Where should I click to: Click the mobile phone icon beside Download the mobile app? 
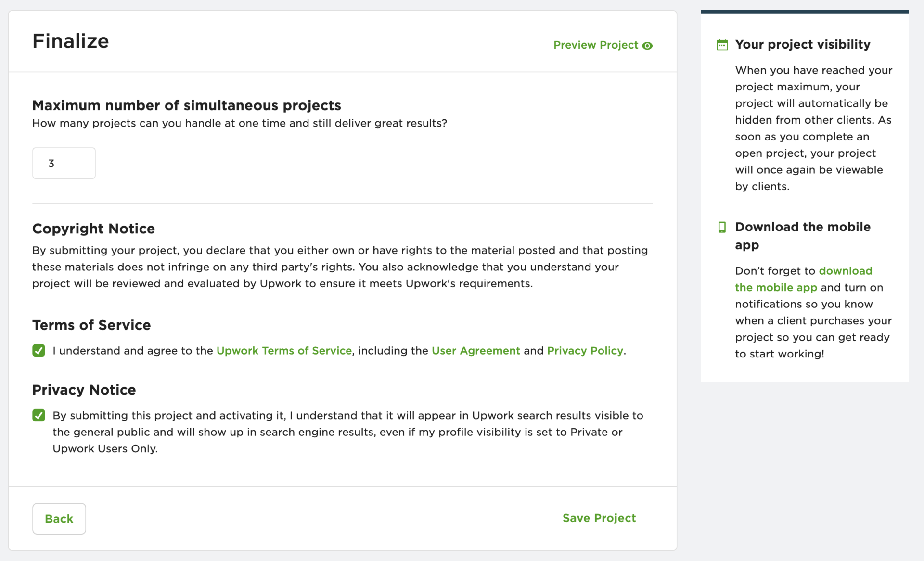(722, 227)
